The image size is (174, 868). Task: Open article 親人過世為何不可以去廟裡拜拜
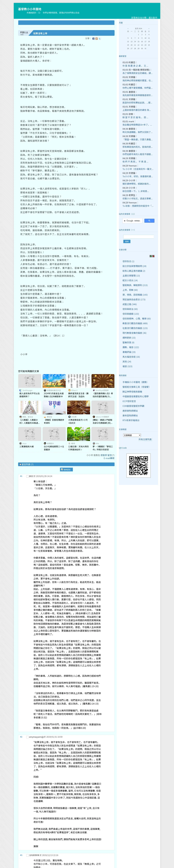tap(29, 395)
